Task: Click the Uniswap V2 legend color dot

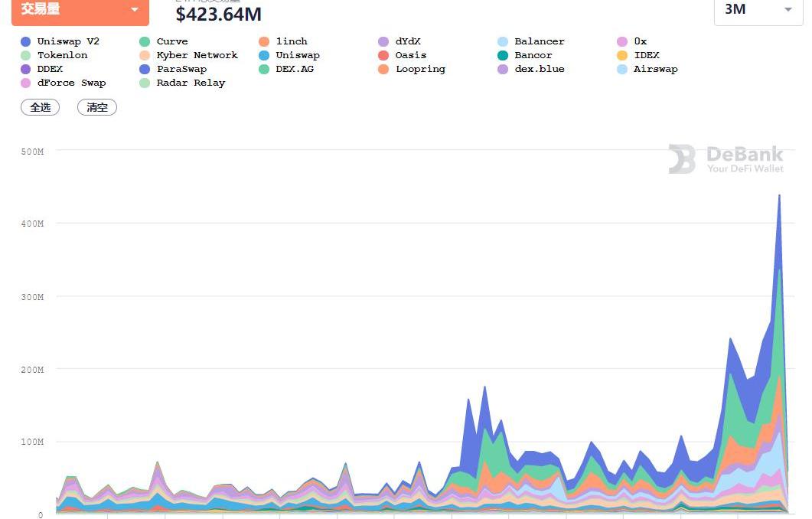Action: tap(26, 41)
